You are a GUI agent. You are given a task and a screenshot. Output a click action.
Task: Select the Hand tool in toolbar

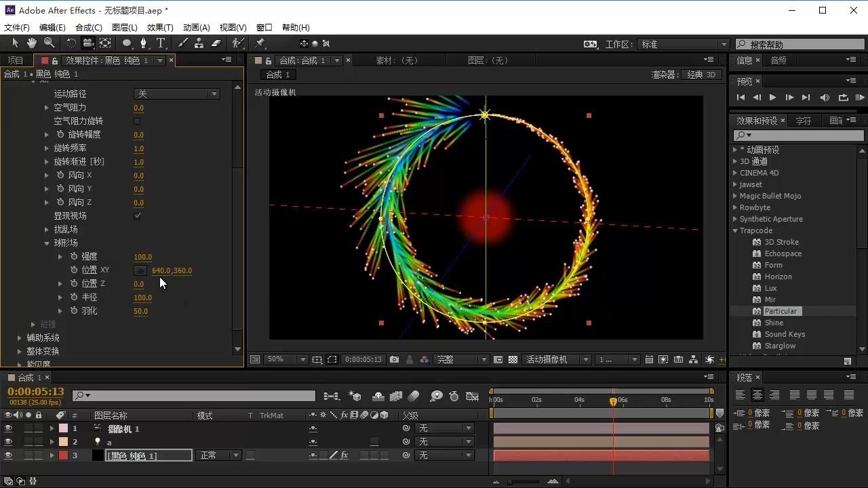[x=31, y=43]
